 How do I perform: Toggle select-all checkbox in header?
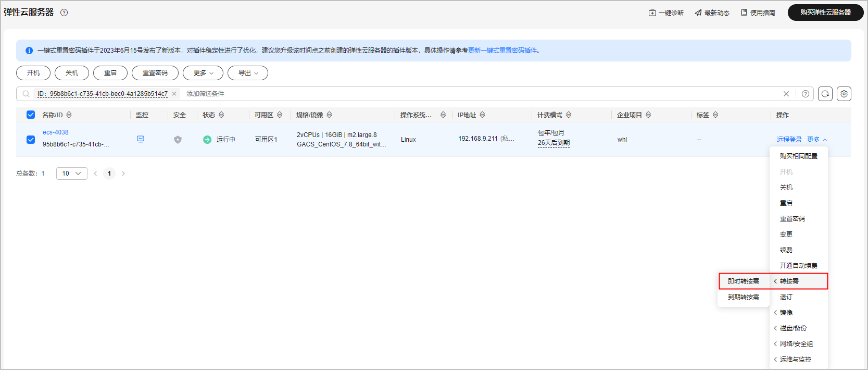click(31, 115)
